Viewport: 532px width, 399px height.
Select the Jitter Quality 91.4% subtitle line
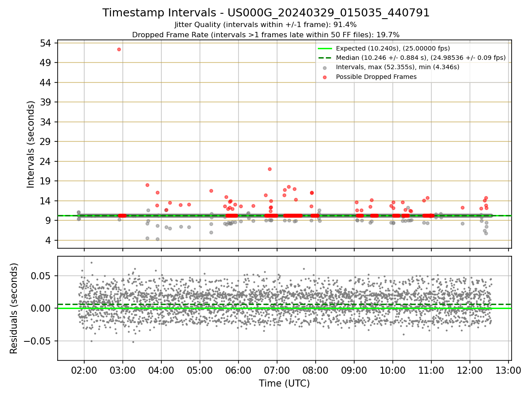[266, 25]
